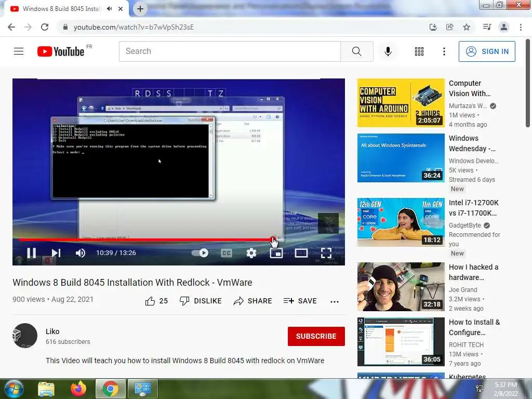Close the Windows 8 Build 8045 tab
This screenshot has height=399, width=532.
(121, 9)
